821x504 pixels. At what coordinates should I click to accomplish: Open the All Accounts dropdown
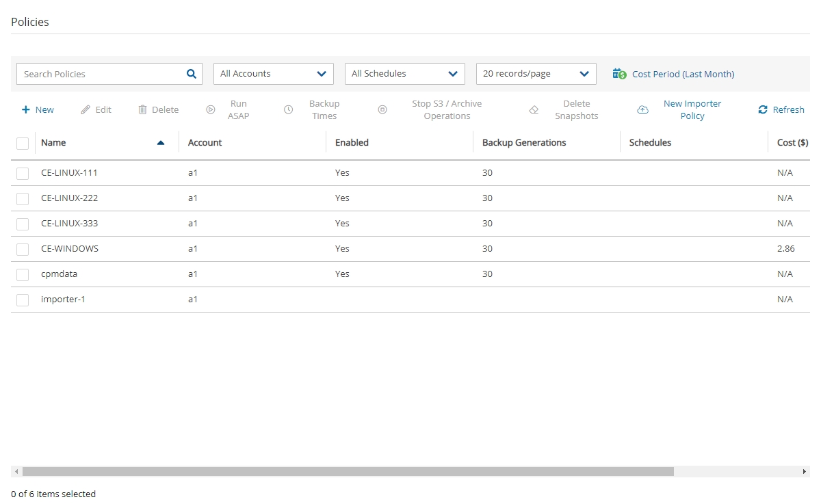273,74
